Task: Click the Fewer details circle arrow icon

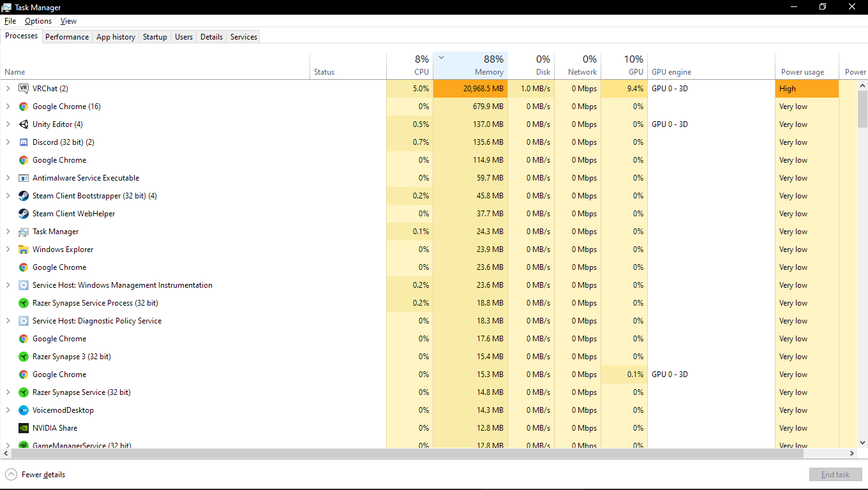Action: click(x=11, y=474)
